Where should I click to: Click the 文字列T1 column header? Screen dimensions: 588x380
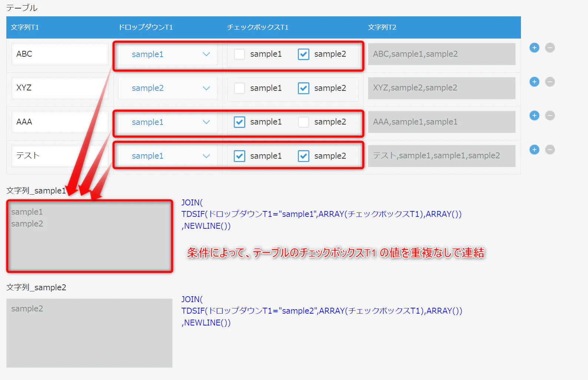tap(25, 27)
